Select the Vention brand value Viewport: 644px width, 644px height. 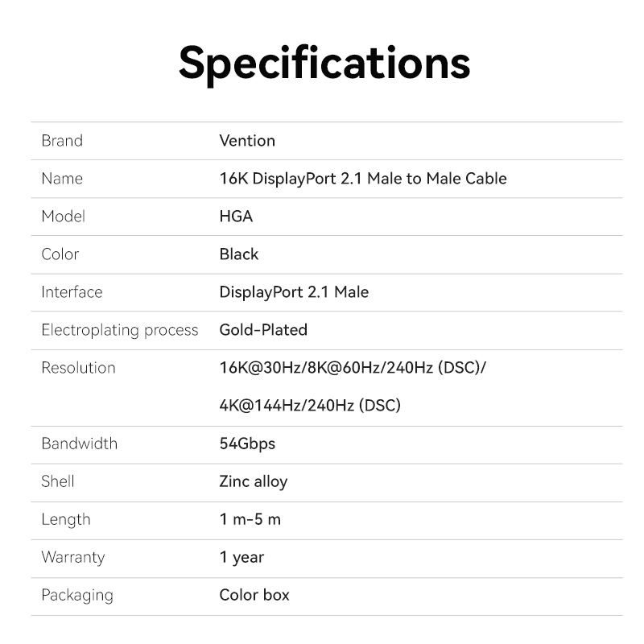(x=247, y=141)
